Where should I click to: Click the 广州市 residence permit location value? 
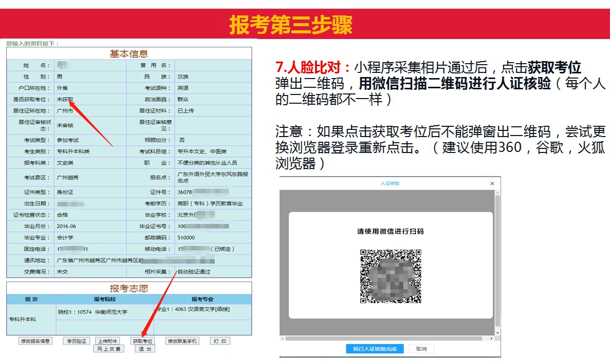click(65, 111)
